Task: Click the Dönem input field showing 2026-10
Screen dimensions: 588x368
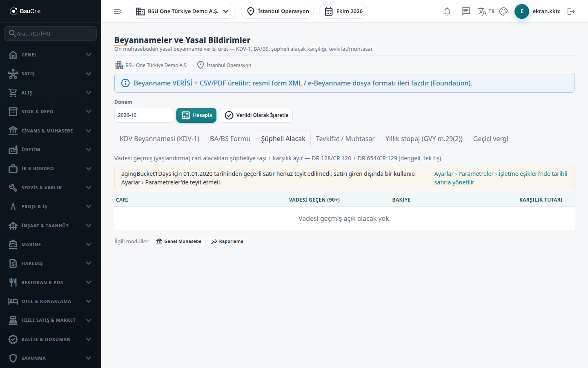Action: click(x=144, y=115)
